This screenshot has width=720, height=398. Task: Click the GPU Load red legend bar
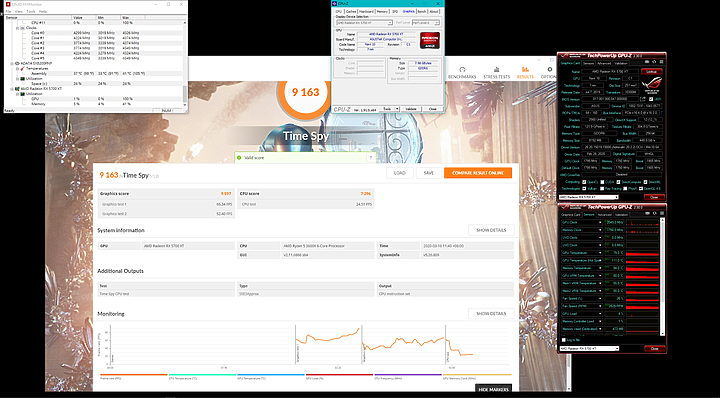(x=339, y=375)
